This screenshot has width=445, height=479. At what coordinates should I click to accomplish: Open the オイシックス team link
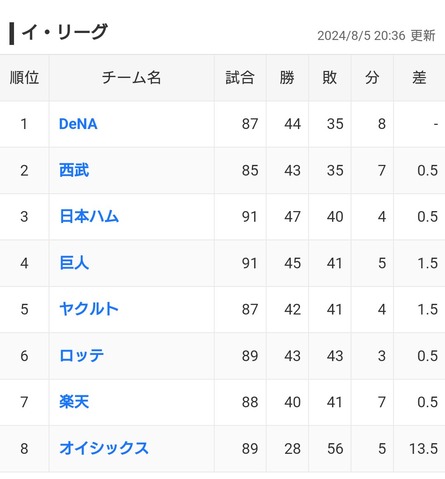point(104,448)
